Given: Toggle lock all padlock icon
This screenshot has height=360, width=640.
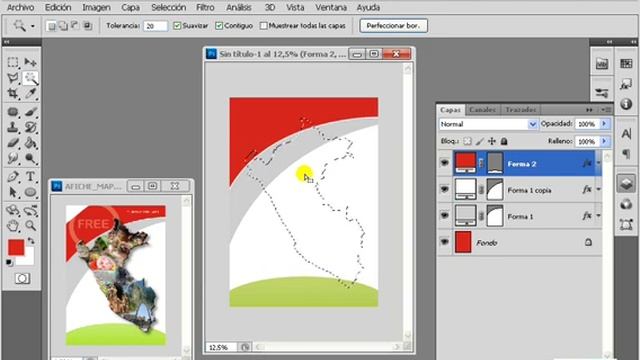Looking at the screenshot, I should [504, 141].
